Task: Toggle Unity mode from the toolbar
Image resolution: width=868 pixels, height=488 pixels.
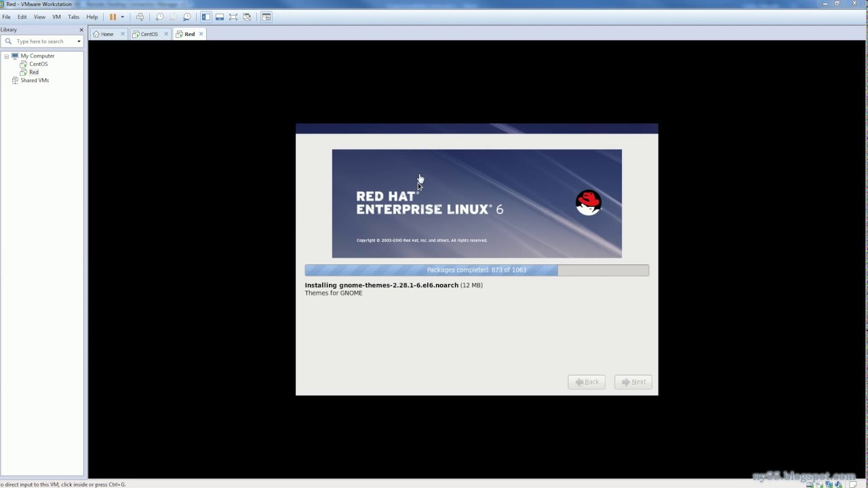Action: coord(247,17)
